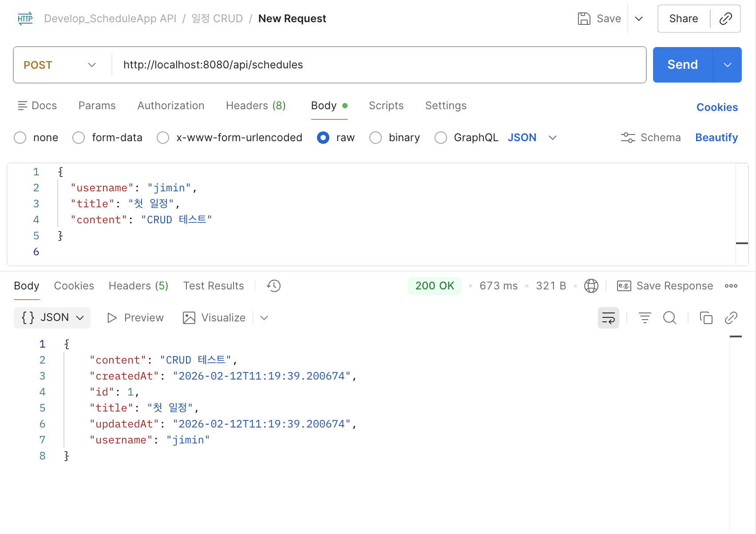Click the Preview play icon
Image resolution: width=756 pixels, height=534 pixels.
pyautogui.click(x=112, y=318)
